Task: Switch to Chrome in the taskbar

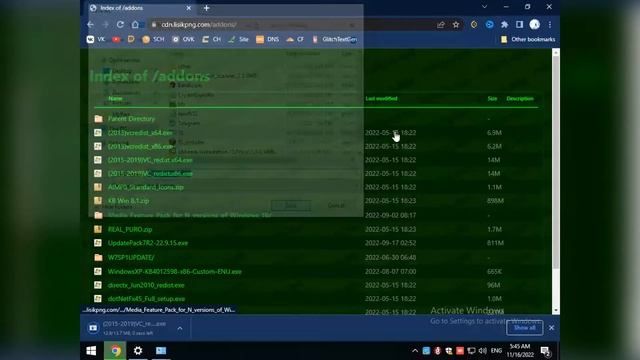Action: (x=116, y=351)
